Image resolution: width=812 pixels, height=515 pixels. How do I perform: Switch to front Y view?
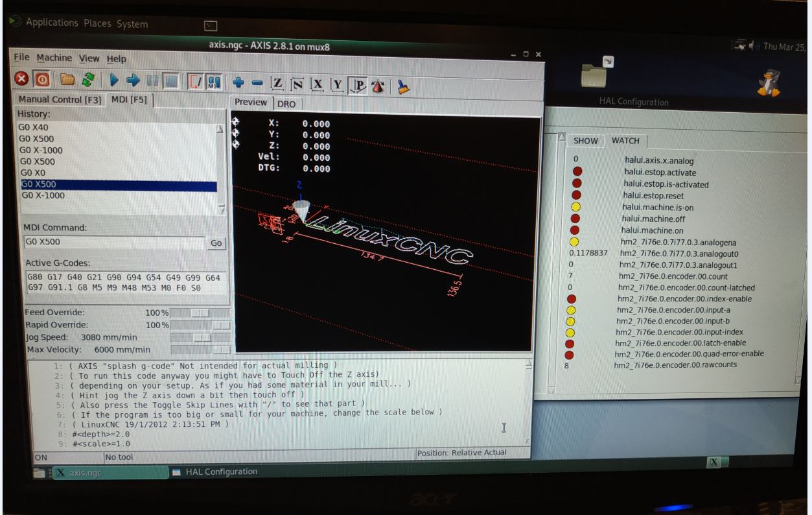336,85
